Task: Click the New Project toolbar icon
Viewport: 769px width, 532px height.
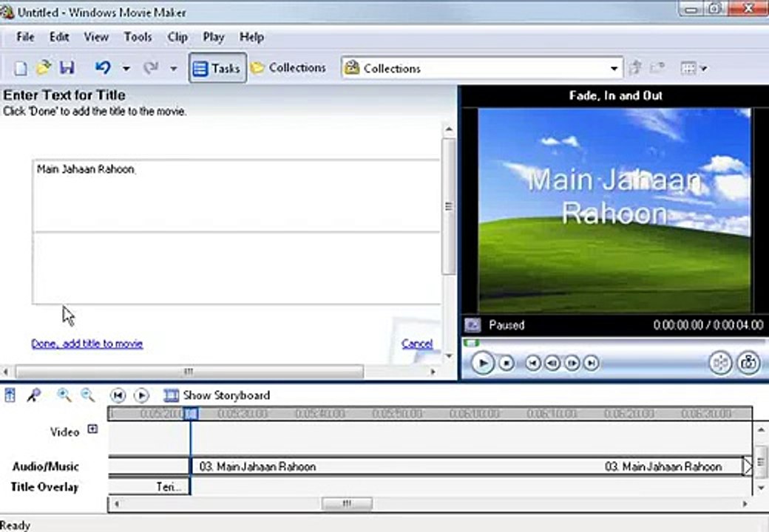Action: (20, 68)
